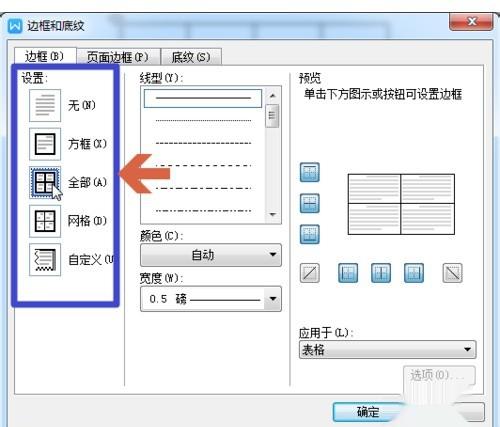The width and height of the screenshot is (500, 427).
Task: Switch to the 底纹(S) tab
Action: click(191, 57)
